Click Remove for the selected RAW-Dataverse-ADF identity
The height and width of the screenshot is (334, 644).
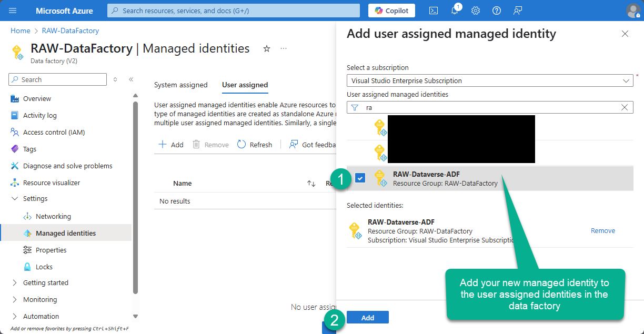click(x=603, y=231)
